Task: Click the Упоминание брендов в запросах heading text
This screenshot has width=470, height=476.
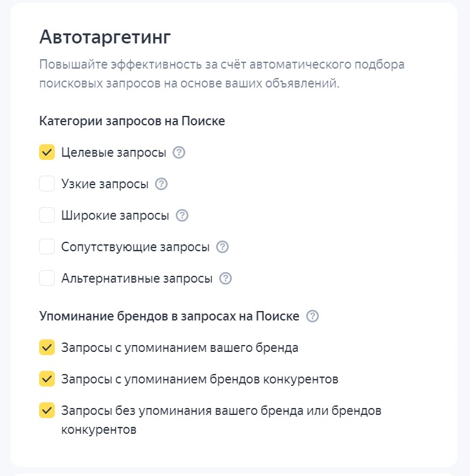Action: (x=169, y=316)
